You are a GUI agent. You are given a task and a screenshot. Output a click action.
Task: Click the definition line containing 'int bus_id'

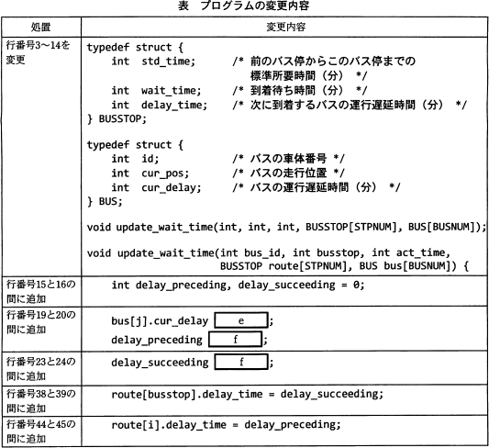pyautogui.click(x=269, y=252)
